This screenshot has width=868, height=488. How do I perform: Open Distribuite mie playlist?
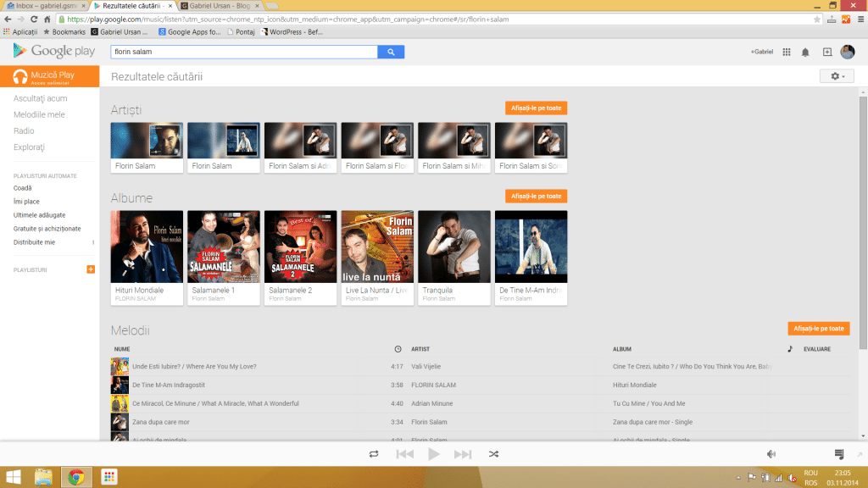[x=34, y=242]
